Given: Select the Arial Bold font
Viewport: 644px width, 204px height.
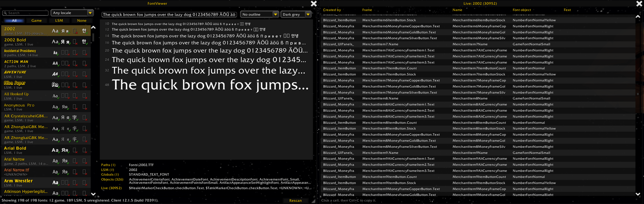Looking at the screenshot, I should click(46, 150).
